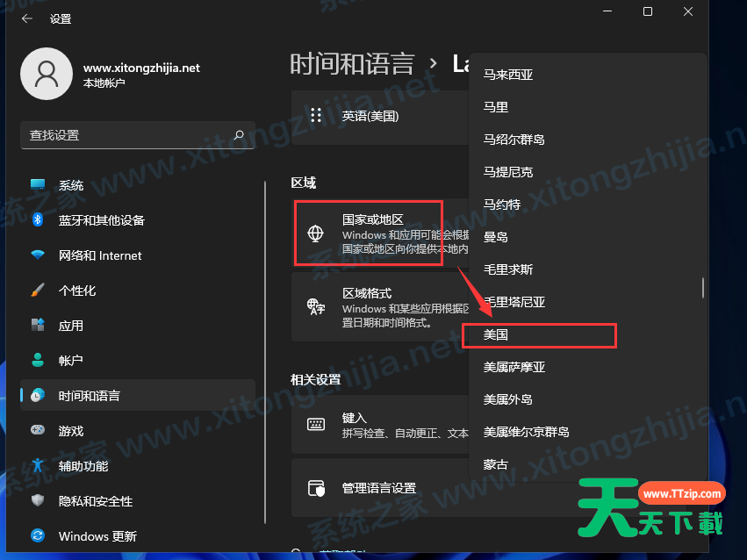
Task: Click the 英语(美国) language entry
Action: coord(380,116)
